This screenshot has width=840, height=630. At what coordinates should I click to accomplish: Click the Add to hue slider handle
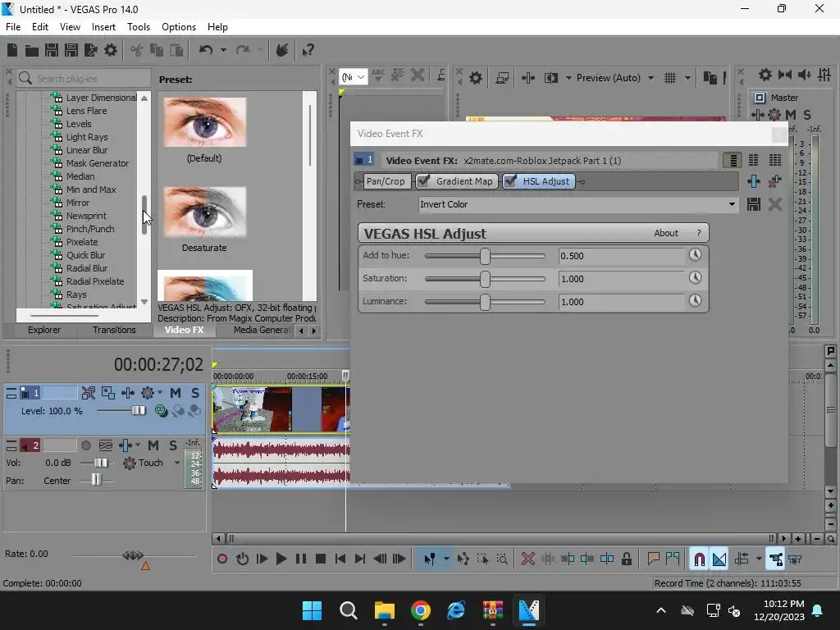485,256
